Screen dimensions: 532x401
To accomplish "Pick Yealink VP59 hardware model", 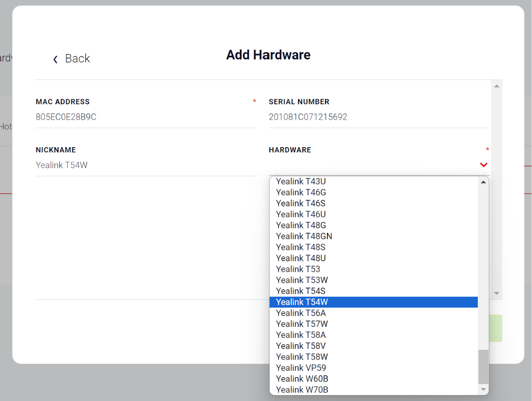I will pyautogui.click(x=374, y=368).
